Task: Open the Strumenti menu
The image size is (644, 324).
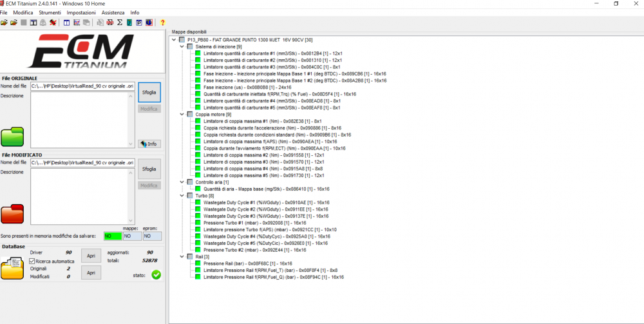Action: point(50,13)
